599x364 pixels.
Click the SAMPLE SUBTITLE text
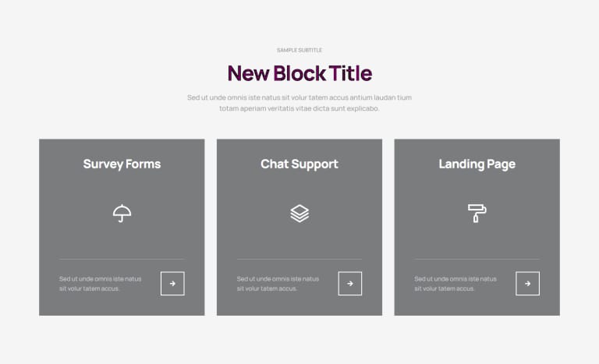[299, 50]
